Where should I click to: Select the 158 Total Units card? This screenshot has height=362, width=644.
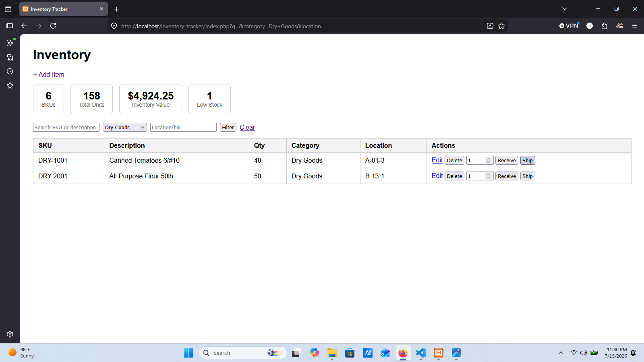91,99
